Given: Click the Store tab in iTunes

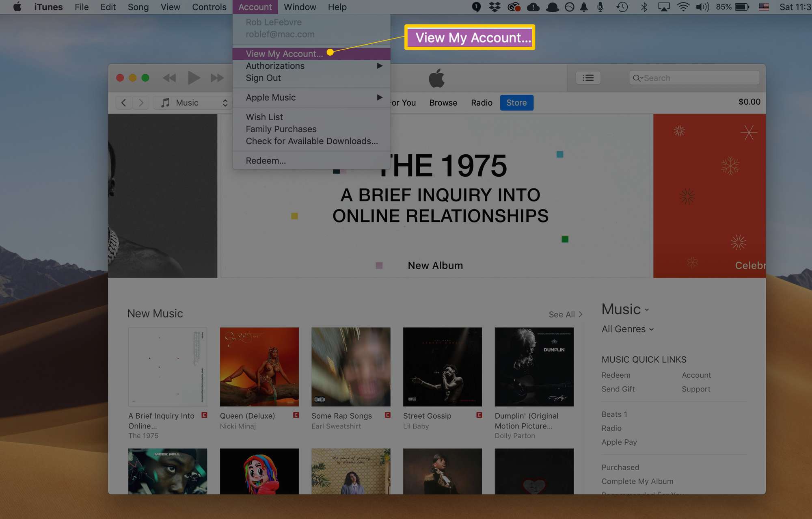Looking at the screenshot, I should click(516, 102).
